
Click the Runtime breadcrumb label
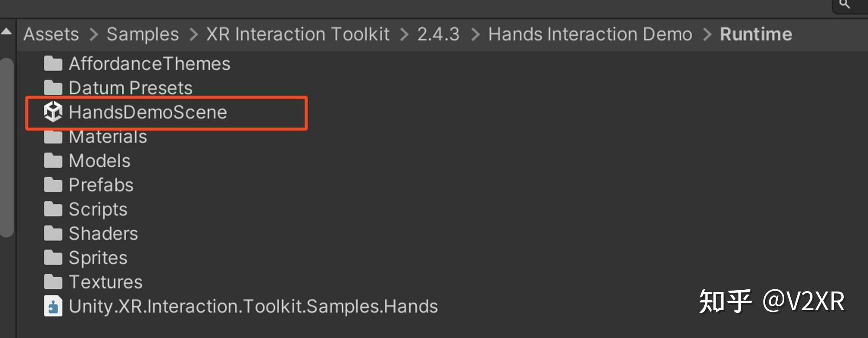coord(756,34)
